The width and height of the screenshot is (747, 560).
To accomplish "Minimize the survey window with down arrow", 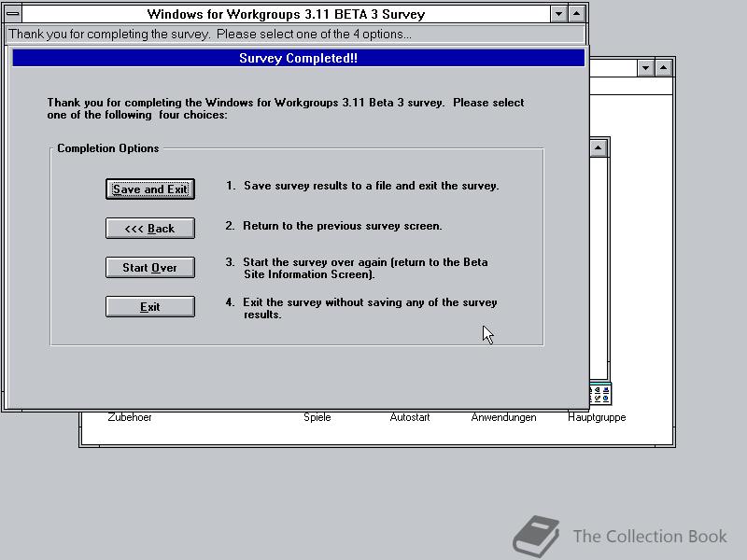I will pos(558,14).
